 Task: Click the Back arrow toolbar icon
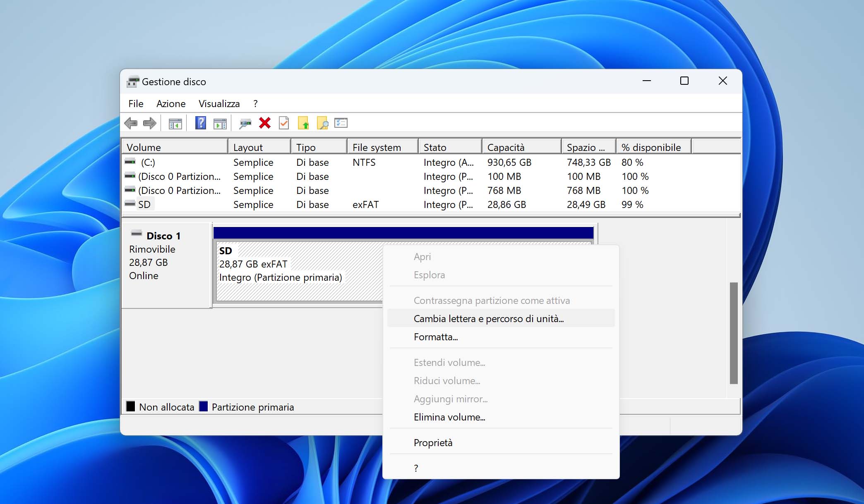click(131, 123)
